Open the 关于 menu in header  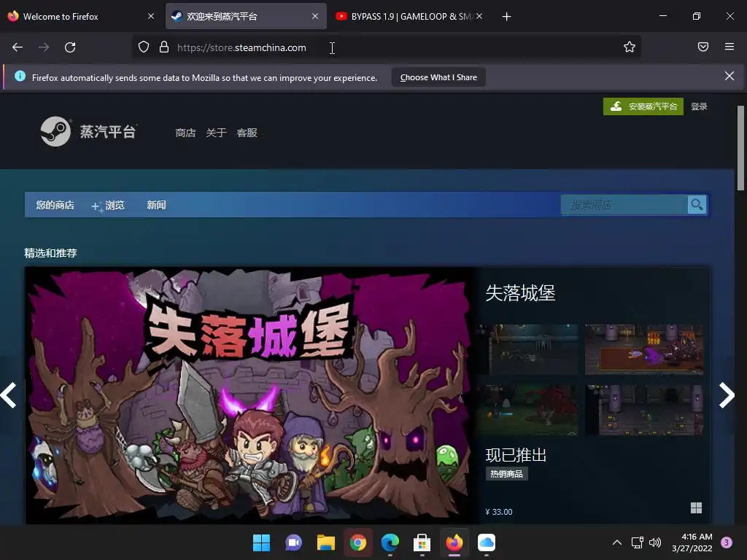[216, 133]
